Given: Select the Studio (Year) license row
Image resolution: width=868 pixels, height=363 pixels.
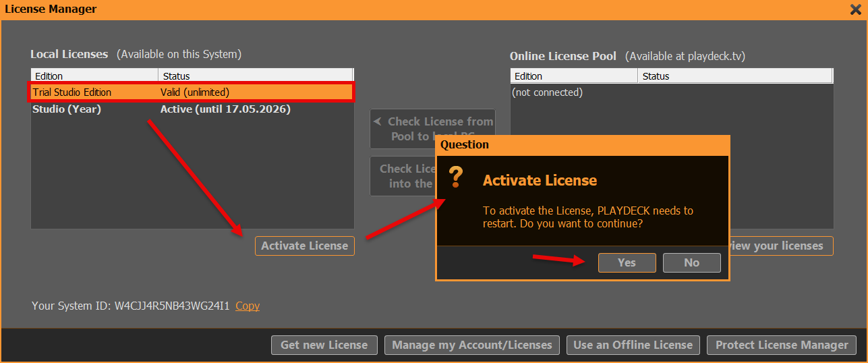Looking at the screenshot, I should pyautogui.click(x=192, y=109).
